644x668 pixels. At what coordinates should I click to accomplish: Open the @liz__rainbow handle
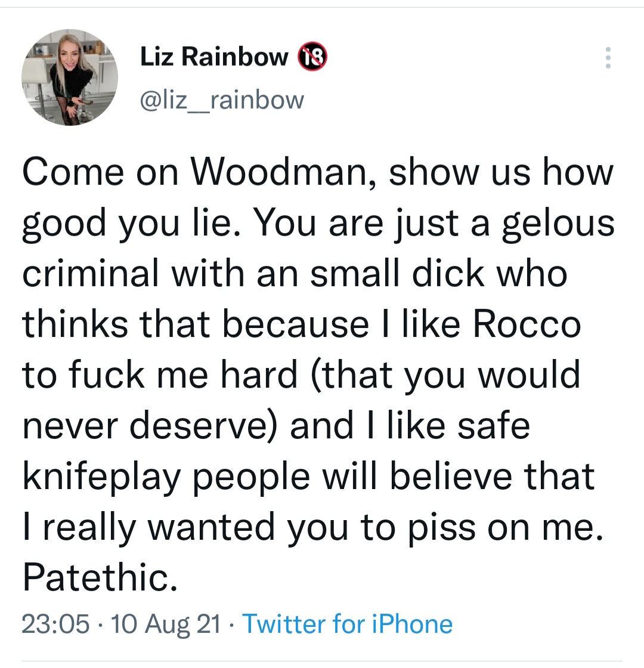click(x=221, y=100)
